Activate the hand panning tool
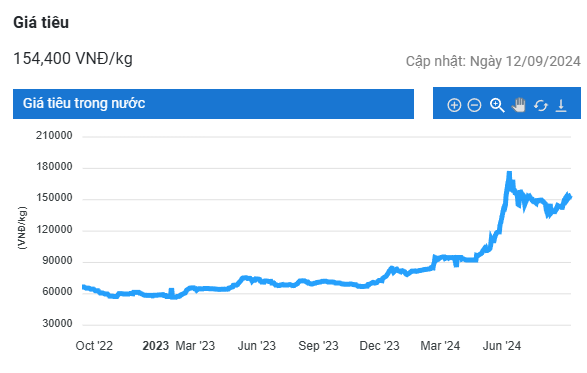 coord(519,105)
